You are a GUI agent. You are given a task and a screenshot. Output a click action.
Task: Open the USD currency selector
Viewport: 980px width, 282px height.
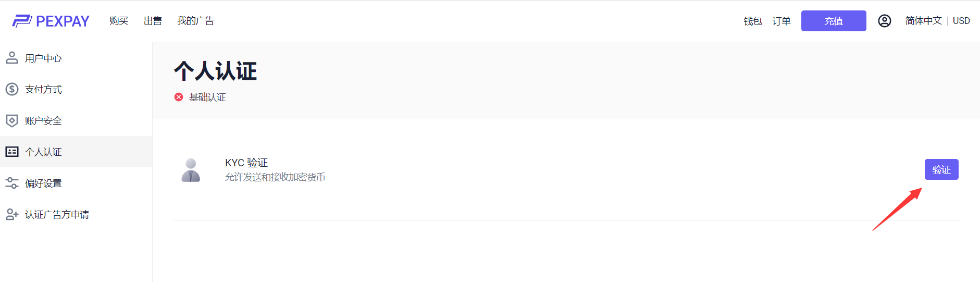click(961, 21)
